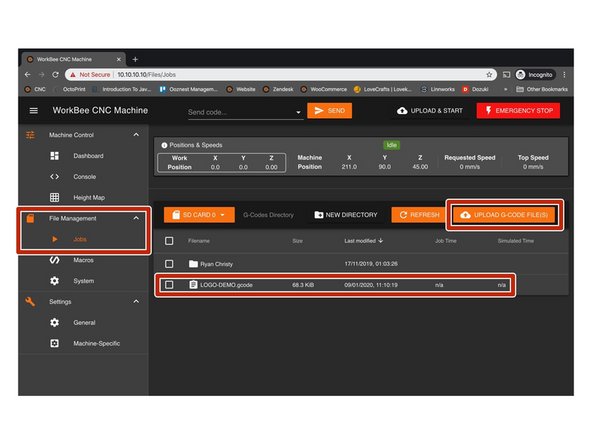Click the Positions & Speeds info icon
Viewport: 592px width, 444px height.
click(164, 145)
